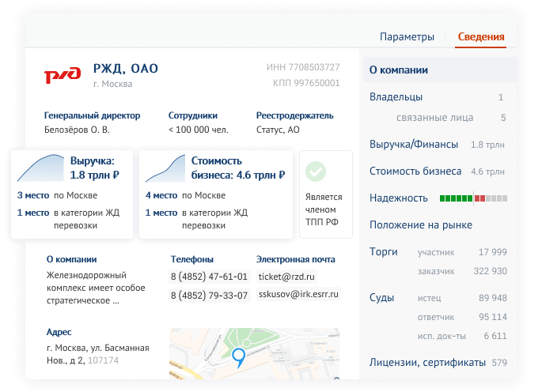Click address г. Москва, ул. Басманная Нов.
542x392 pixels.
point(98,354)
